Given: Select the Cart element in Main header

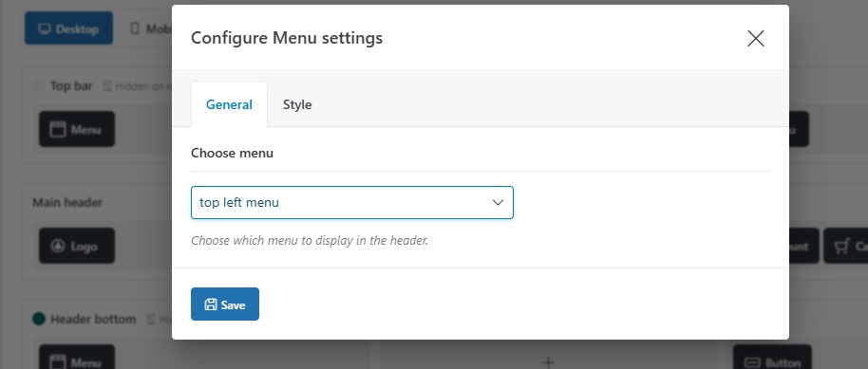Looking at the screenshot, I should coord(846,247).
